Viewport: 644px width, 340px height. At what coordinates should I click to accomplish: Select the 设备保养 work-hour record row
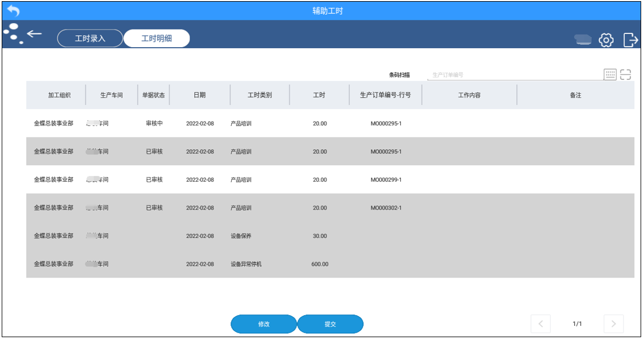click(284, 236)
